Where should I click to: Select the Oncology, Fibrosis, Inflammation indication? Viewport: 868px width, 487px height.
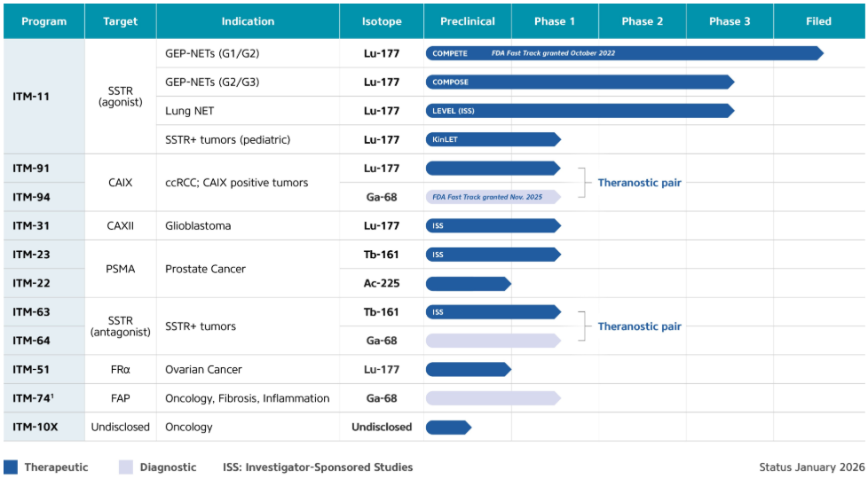pos(247,398)
